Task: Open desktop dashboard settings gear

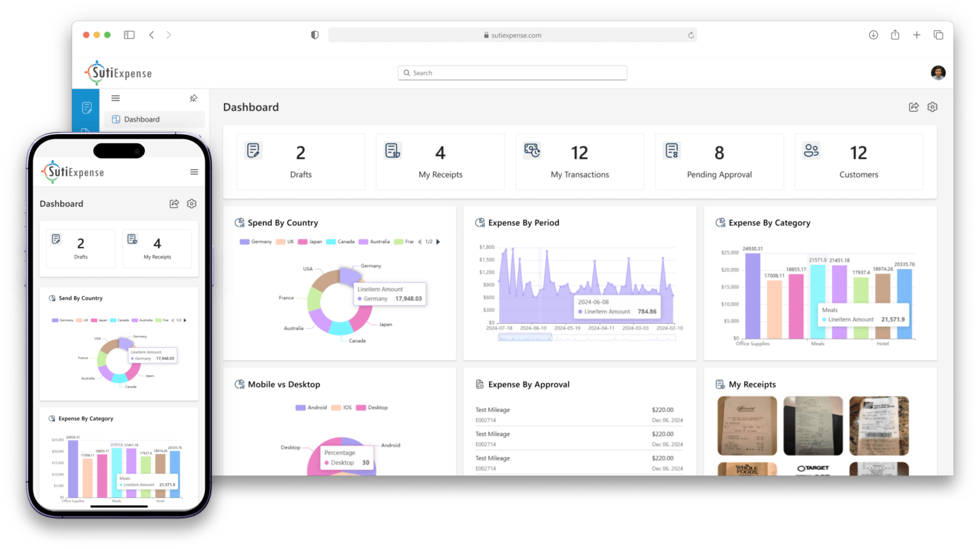Action: click(x=932, y=107)
